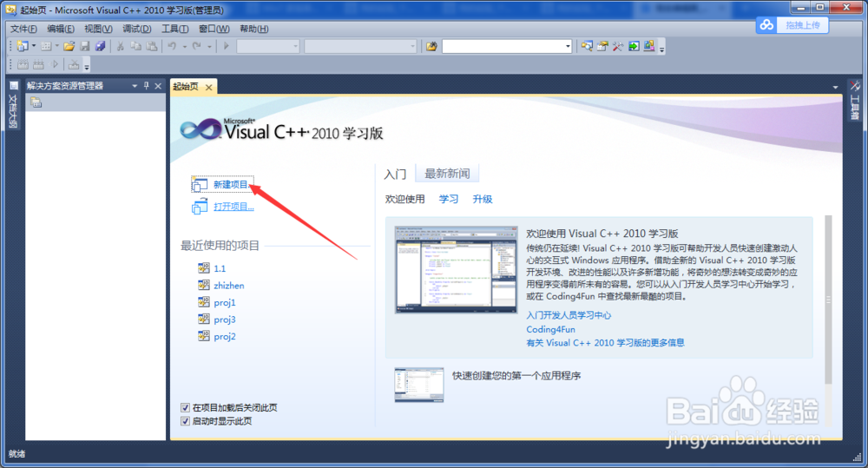Expand the Add New Item dropdown arrow
The height and width of the screenshot is (468, 868).
tap(57, 47)
